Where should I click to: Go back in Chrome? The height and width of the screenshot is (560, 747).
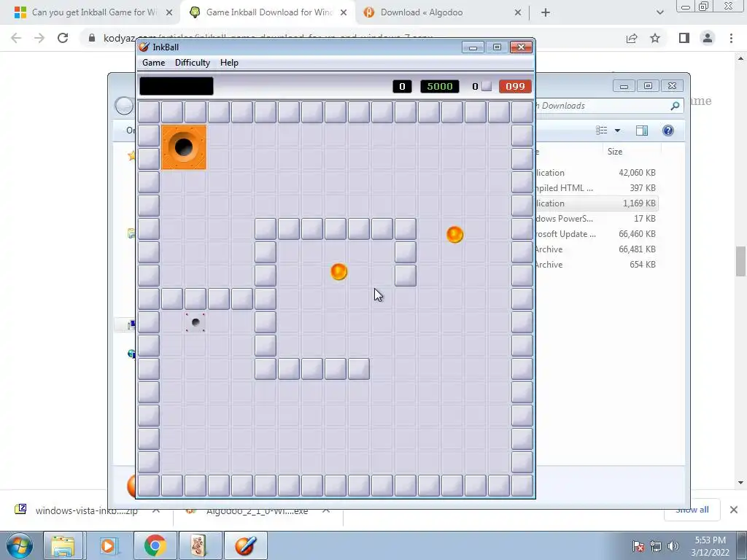click(16, 38)
